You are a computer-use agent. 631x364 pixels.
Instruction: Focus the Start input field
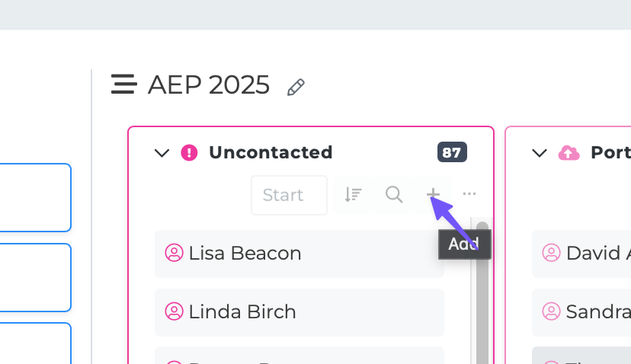[289, 195]
